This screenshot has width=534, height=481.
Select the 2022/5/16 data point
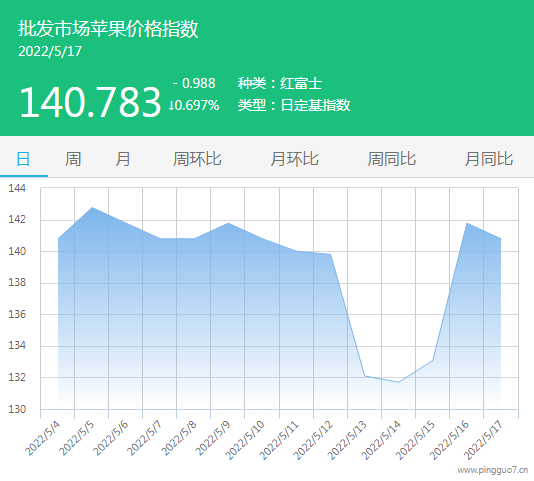(467, 223)
